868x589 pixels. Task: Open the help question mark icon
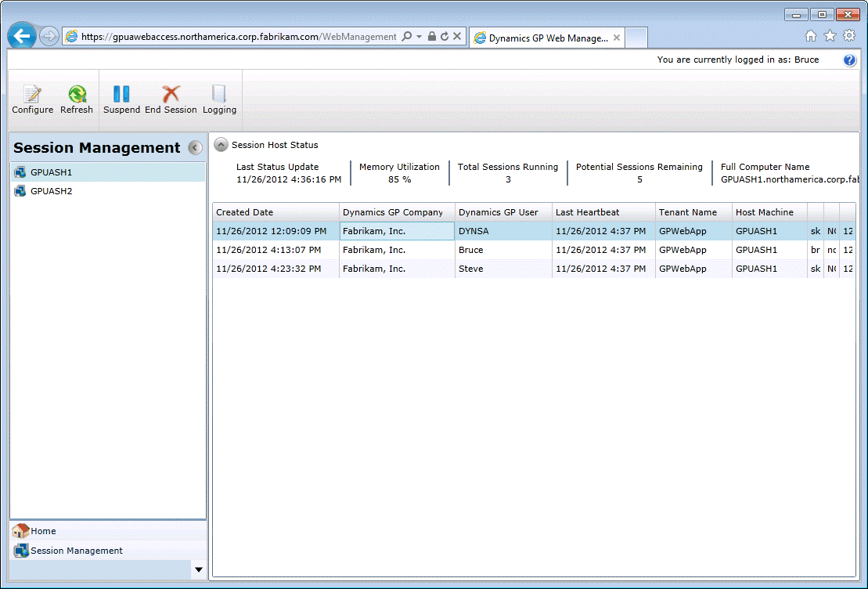(850, 60)
